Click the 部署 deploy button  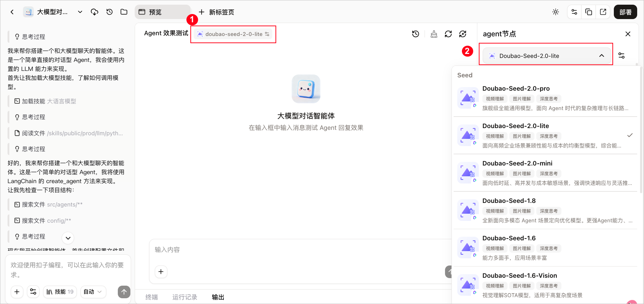point(625,12)
